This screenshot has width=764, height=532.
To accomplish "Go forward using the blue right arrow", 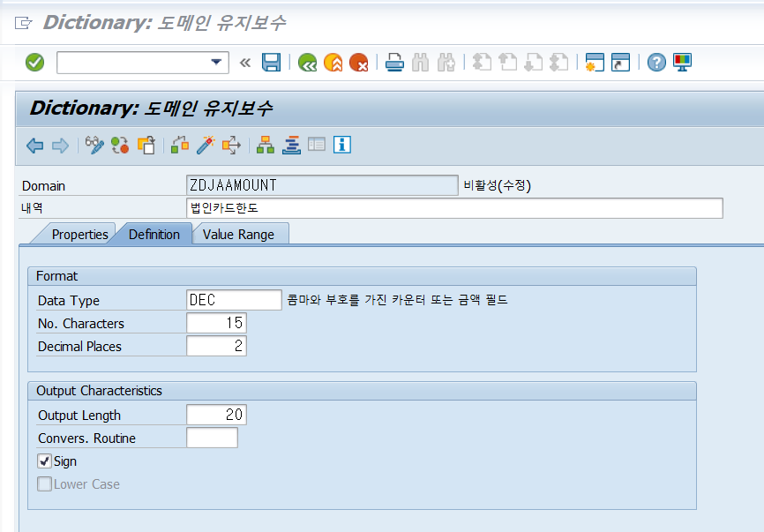I will click(60, 146).
